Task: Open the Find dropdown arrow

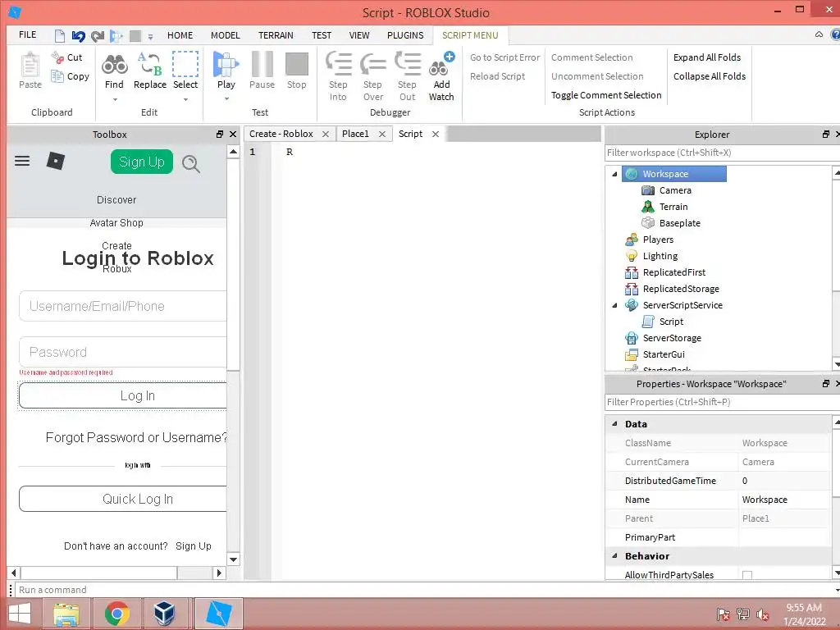Action: [x=115, y=99]
